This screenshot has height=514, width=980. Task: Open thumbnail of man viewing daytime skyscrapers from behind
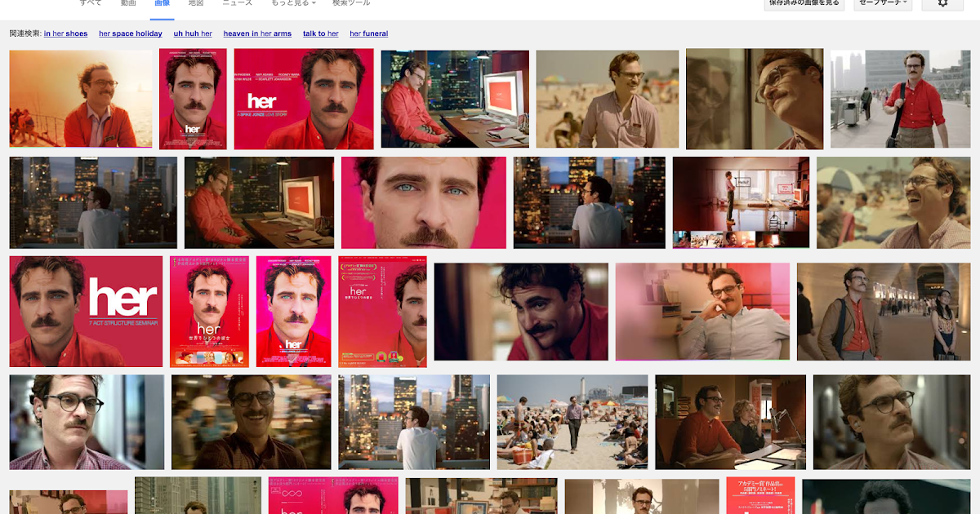414,423
